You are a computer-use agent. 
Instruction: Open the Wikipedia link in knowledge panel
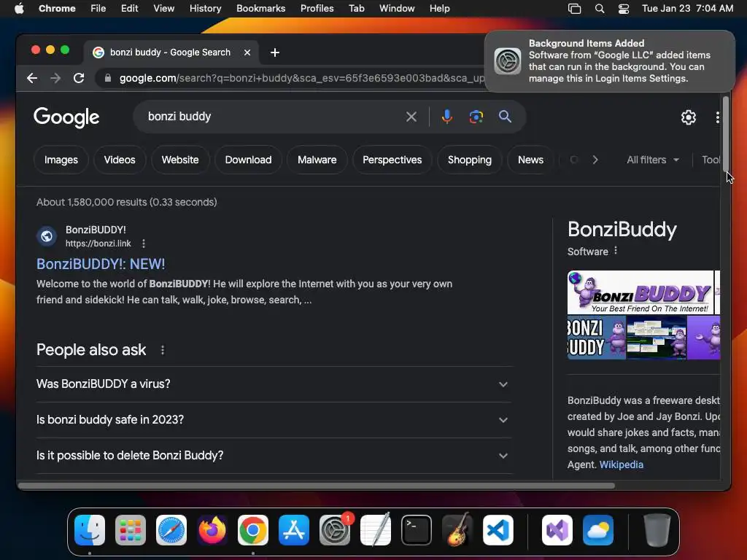(x=622, y=464)
